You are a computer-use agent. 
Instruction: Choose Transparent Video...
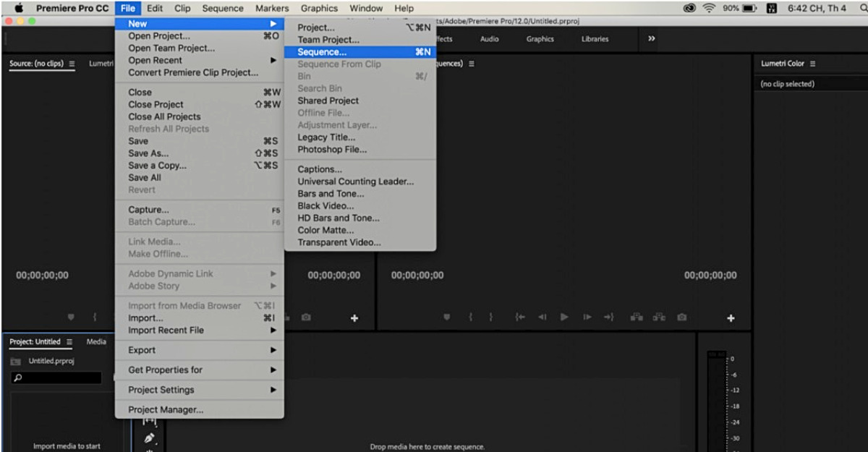[360, 242]
